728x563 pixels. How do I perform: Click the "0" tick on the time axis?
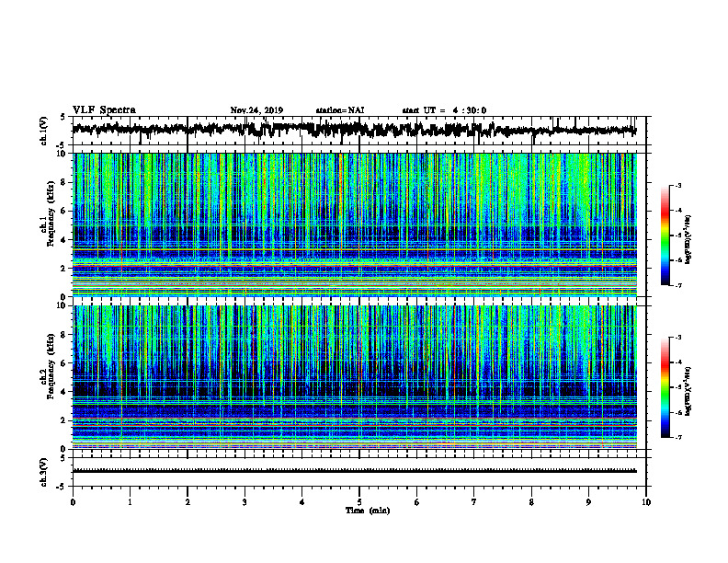tap(73, 502)
